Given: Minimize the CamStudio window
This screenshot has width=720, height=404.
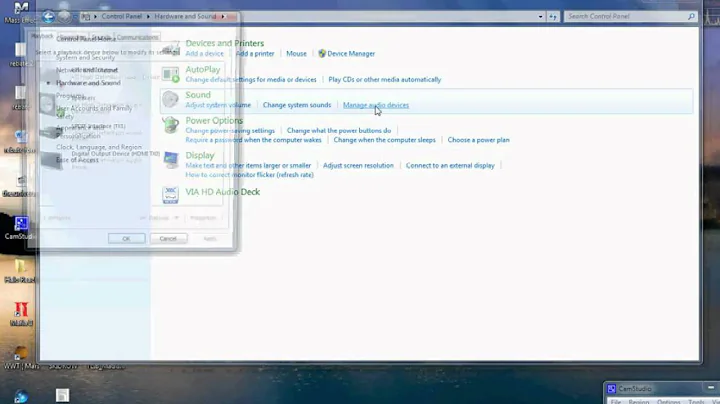Looking at the screenshot, I should [711, 388].
